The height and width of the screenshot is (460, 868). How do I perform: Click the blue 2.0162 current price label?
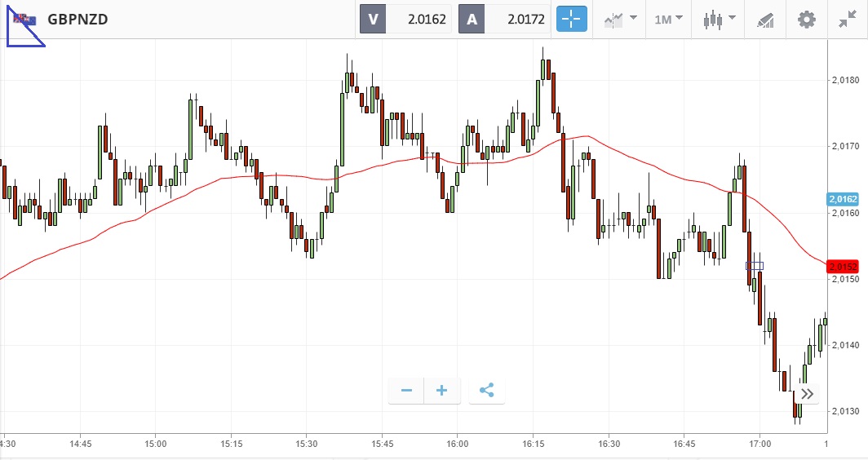[843, 199]
